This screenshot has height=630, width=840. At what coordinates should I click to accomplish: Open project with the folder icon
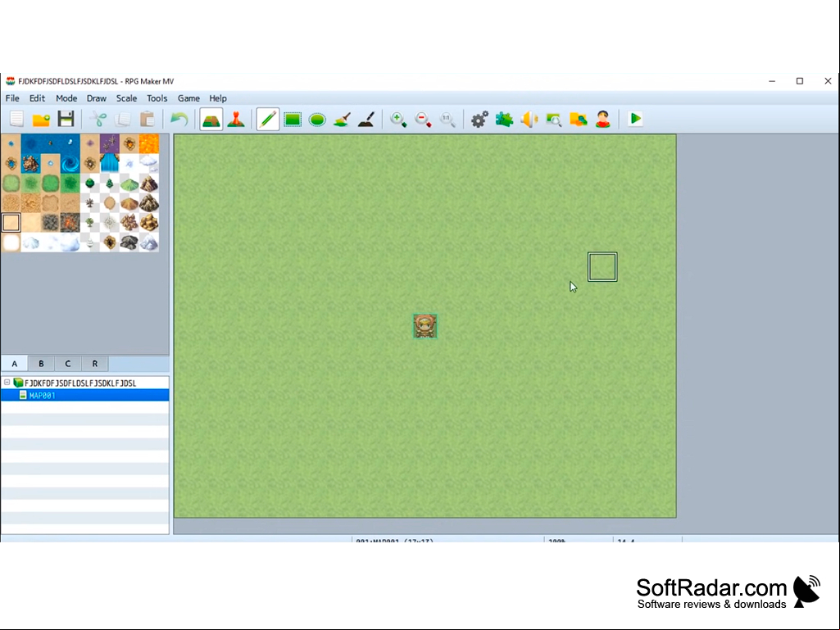41,119
